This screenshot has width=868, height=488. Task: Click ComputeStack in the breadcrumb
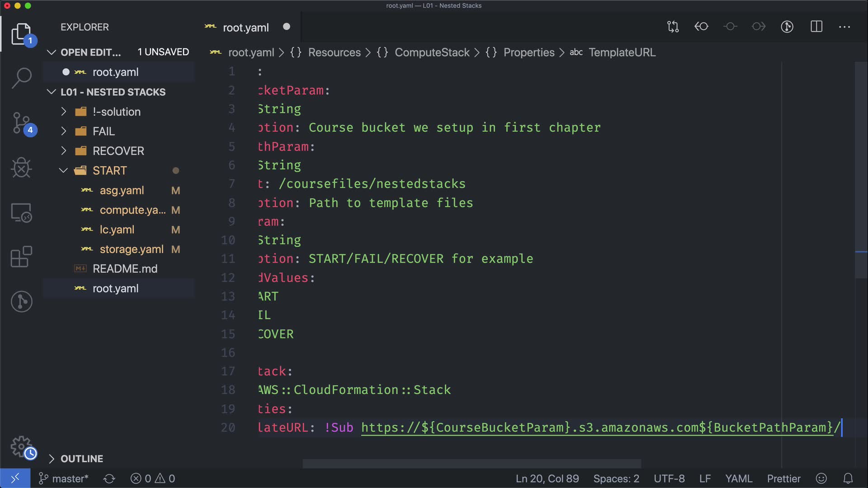point(432,52)
